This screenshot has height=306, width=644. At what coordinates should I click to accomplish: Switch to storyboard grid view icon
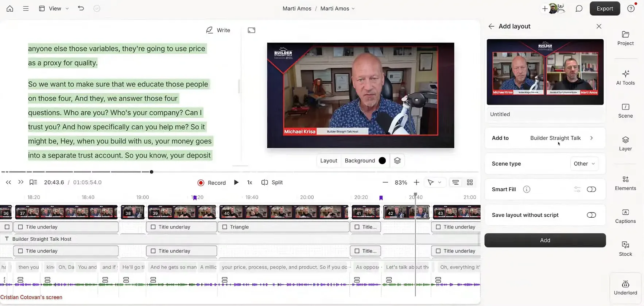[470, 182]
